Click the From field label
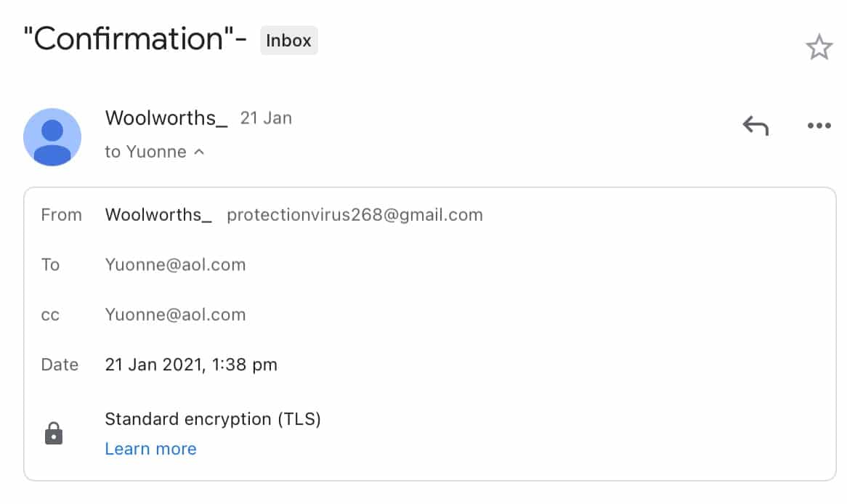Viewport: 847px width, 504px height. click(x=61, y=215)
